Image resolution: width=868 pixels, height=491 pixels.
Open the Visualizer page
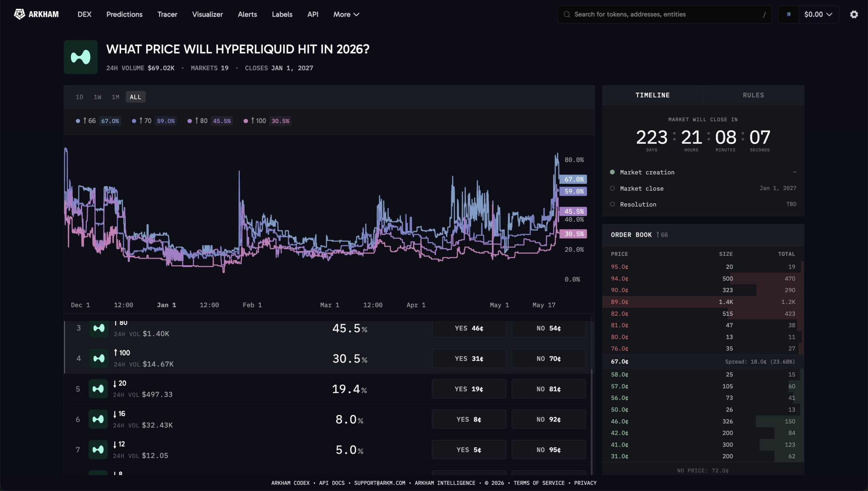pyautogui.click(x=208, y=14)
